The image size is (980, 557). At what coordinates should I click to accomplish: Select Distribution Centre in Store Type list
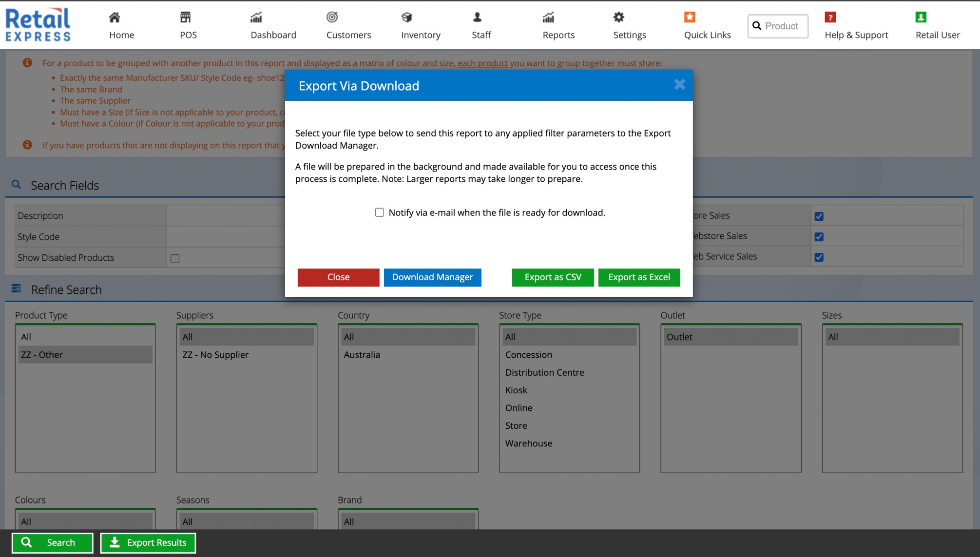(x=544, y=372)
